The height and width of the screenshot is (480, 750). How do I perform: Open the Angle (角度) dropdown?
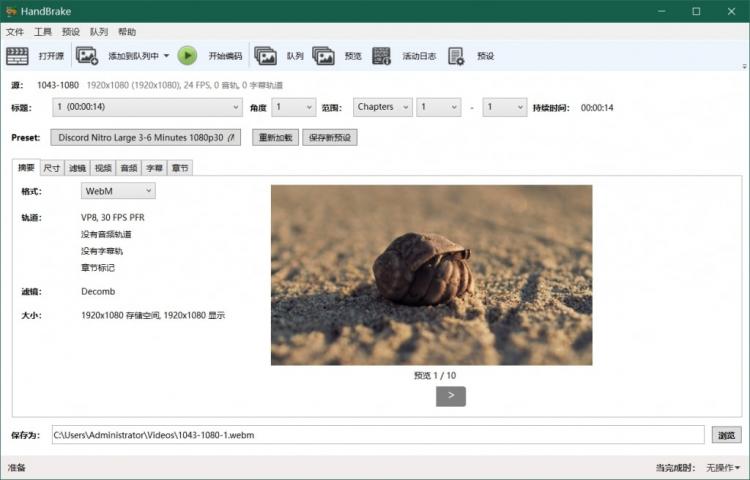[294, 107]
